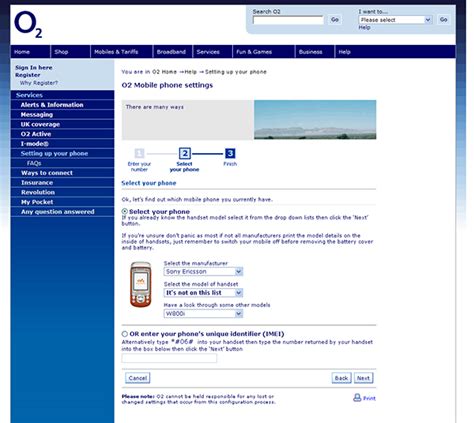Choose the Select your phone radio option
Image resolution: width=474 pixels, height=423 pixels.
(x=125, y=211)
